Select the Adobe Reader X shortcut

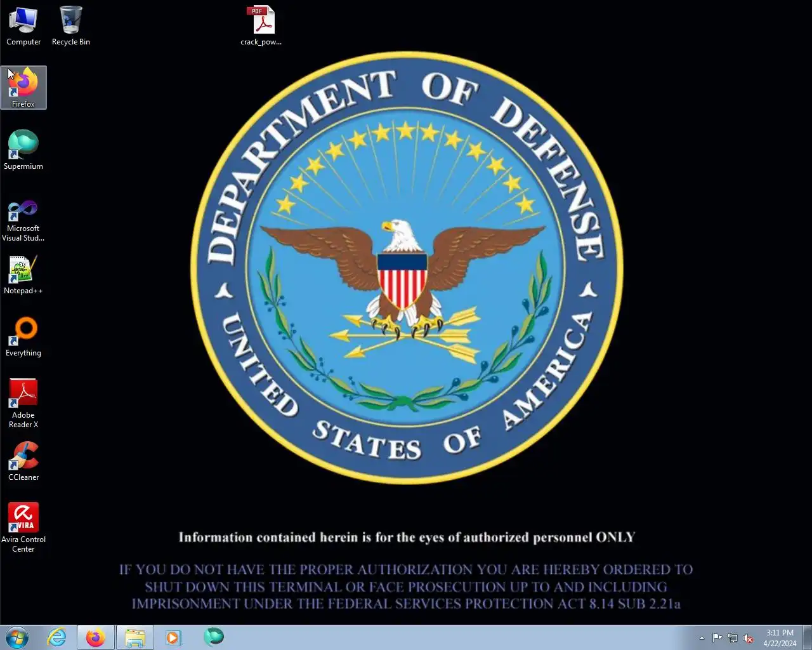23,403
